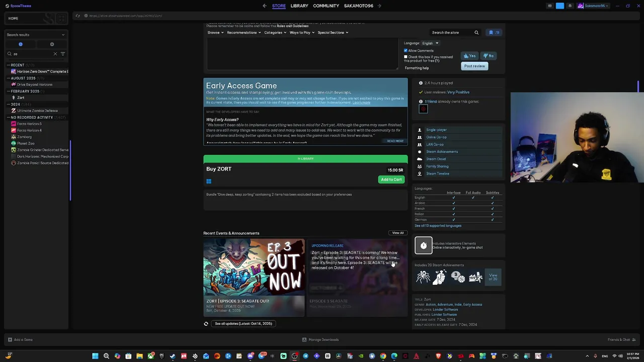
Task: Click READ MORE in Early Access box
Action: pos(395,141)
